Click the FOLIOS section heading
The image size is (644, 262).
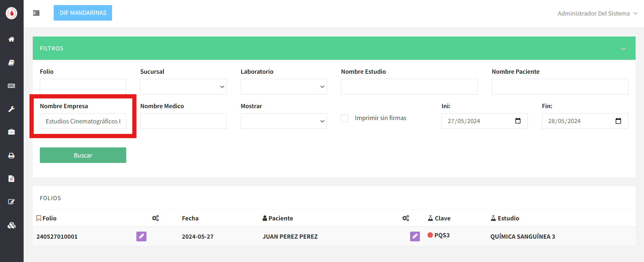[x=50, y=198]
